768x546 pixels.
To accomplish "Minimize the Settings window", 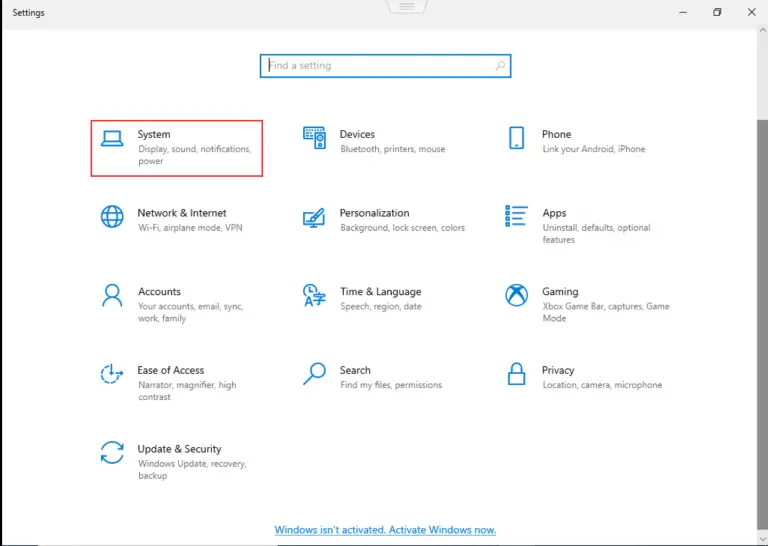I will coord(683,12).
